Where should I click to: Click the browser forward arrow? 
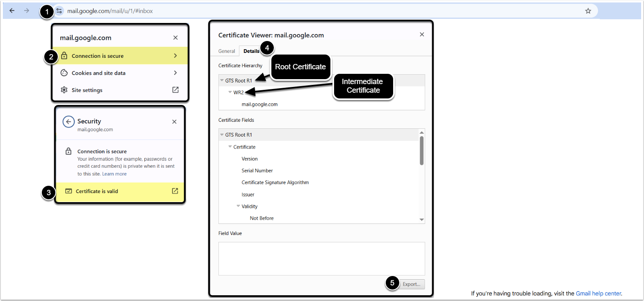click(x=27, y=11)
